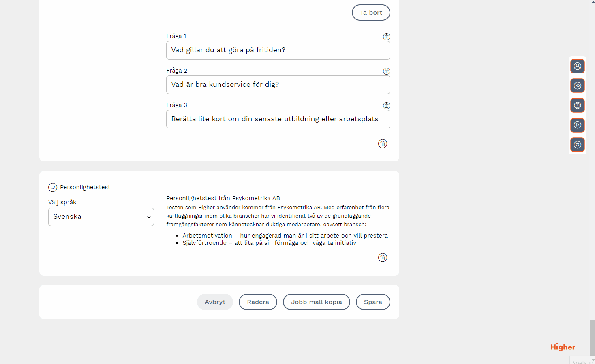Click the Higher logo

(x=563, y=347)
